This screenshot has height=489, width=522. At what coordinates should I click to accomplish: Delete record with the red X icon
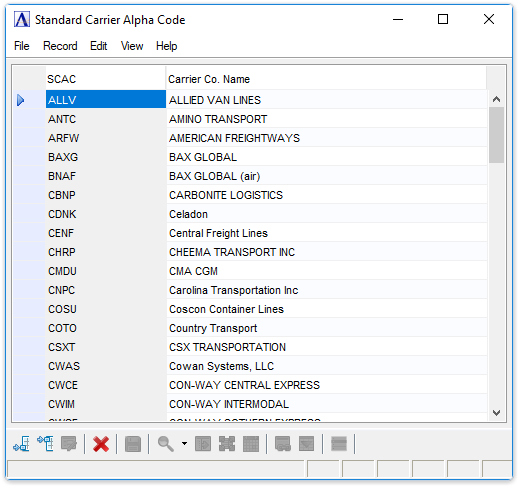click(101, 444)
